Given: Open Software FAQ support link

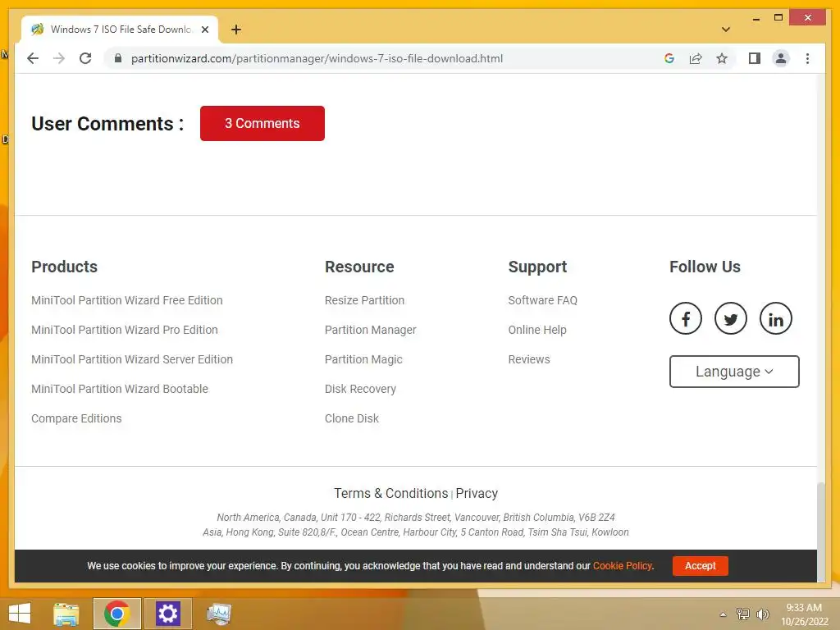Looking at the screenshot, I should 543,300.
